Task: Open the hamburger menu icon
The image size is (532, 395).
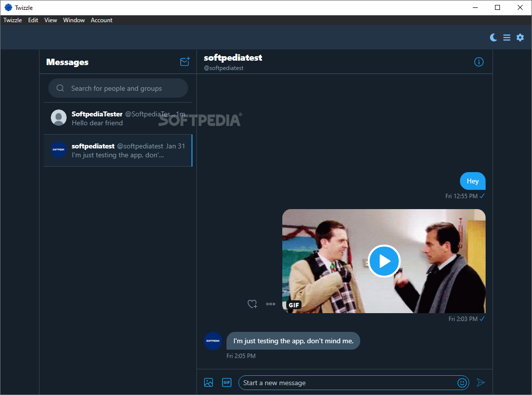Action: pos(506,37)
